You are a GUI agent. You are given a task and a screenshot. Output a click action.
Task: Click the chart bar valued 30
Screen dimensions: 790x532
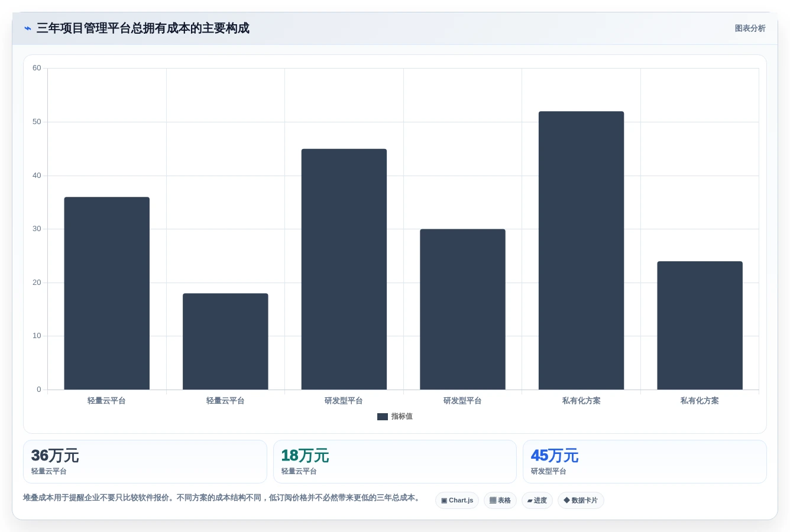pos(462,309)
